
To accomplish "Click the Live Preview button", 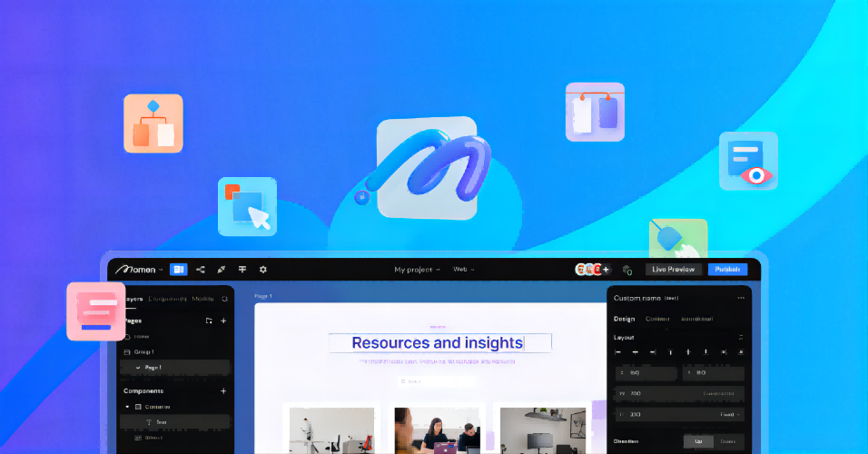I will [x=673, y=270].
